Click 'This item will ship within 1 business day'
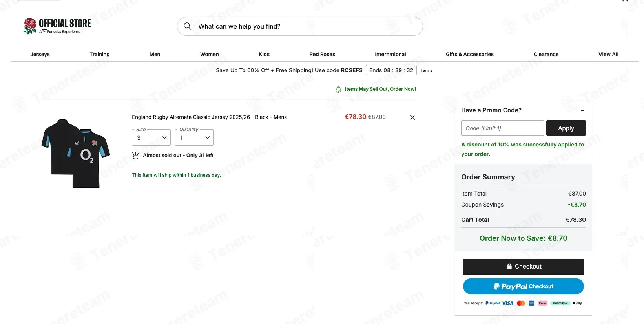644x324 pixels. coord(177,175)
